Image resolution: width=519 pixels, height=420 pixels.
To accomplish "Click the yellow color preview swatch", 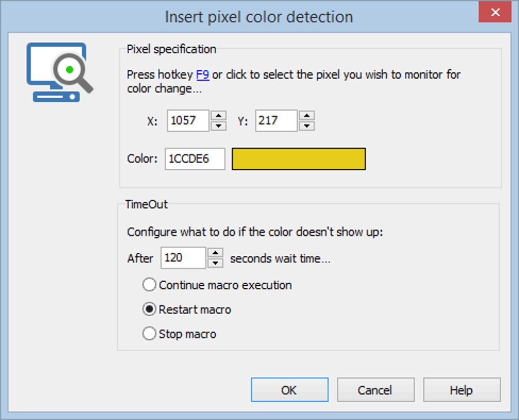I will [x=299, y=159].
